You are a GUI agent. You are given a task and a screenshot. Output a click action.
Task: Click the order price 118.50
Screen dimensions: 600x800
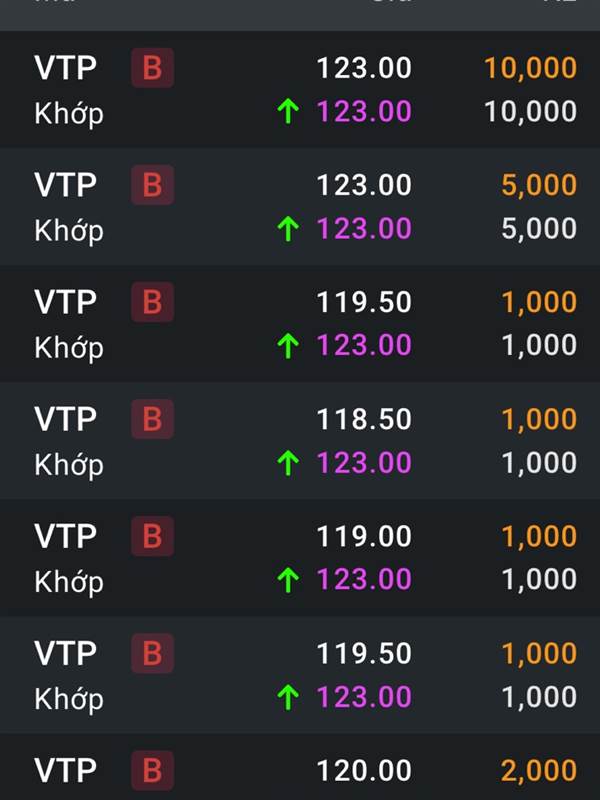(x=364, y=419)
